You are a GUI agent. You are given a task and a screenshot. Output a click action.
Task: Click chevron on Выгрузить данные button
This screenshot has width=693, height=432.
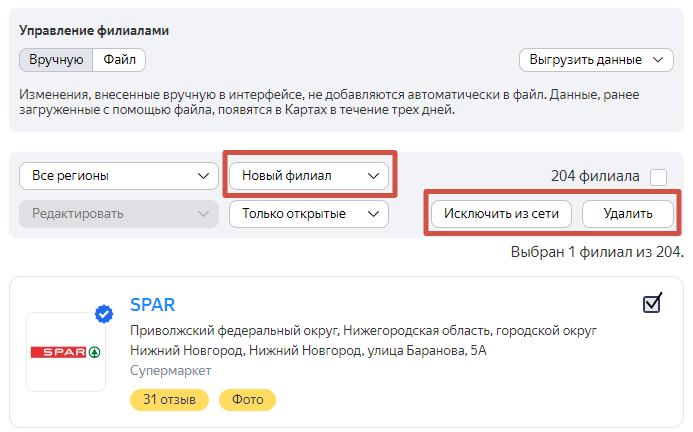tap(657, 60)
